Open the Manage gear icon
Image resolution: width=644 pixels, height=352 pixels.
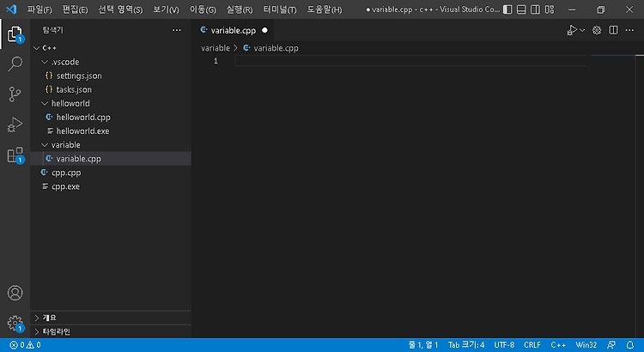click(15, 323)
